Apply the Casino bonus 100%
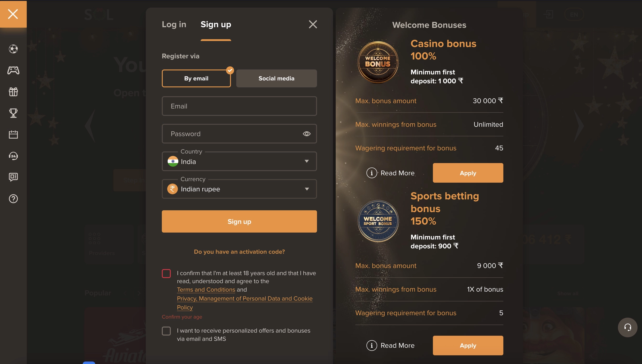Image resolution: width=642 pixels, height=364 pixels. click(468, 173)
